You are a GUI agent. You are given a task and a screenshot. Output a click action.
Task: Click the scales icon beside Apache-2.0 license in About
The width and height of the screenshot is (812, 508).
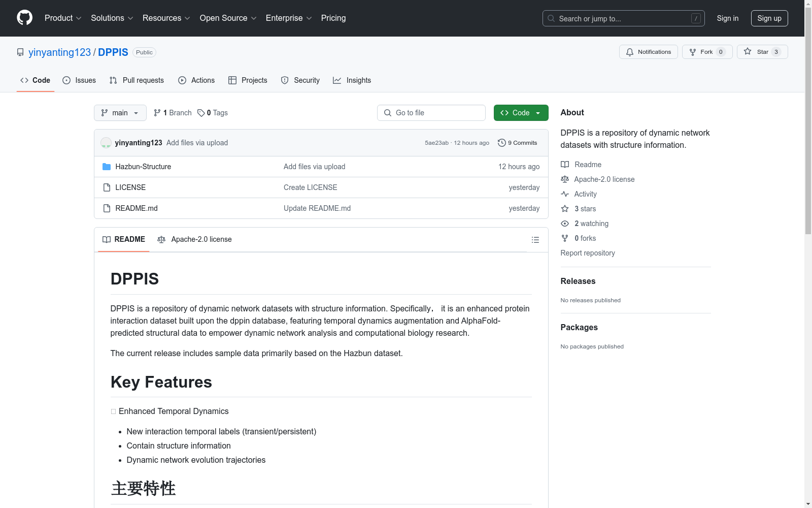(565, 179)
